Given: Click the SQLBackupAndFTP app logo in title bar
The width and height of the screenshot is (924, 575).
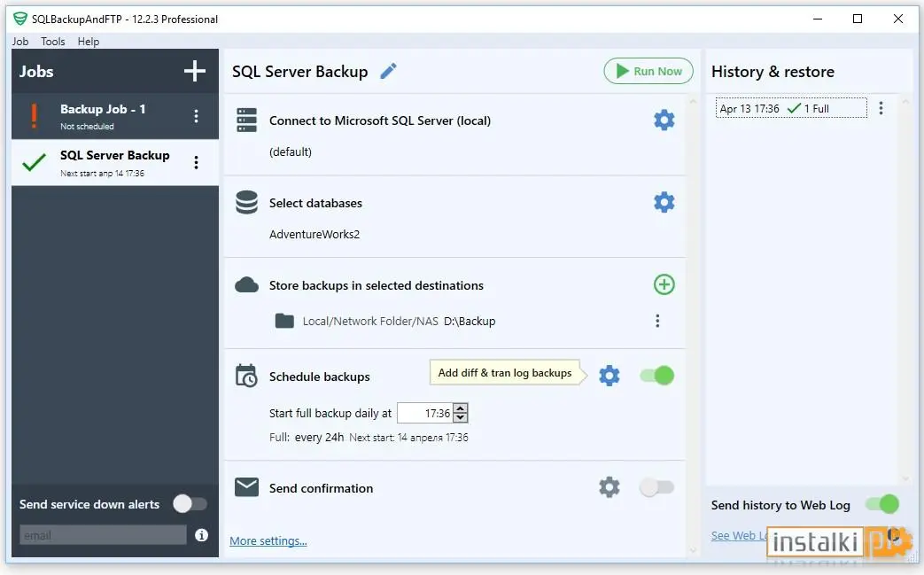Looking at the screenshot, I should pos(20,19).
